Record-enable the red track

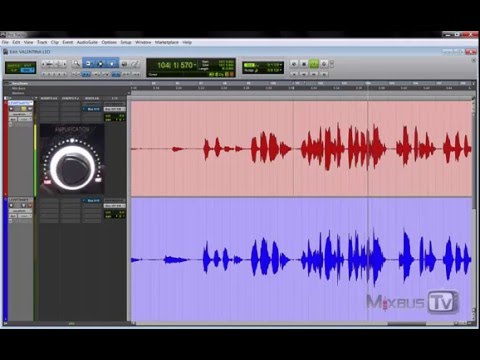(11, 109)
